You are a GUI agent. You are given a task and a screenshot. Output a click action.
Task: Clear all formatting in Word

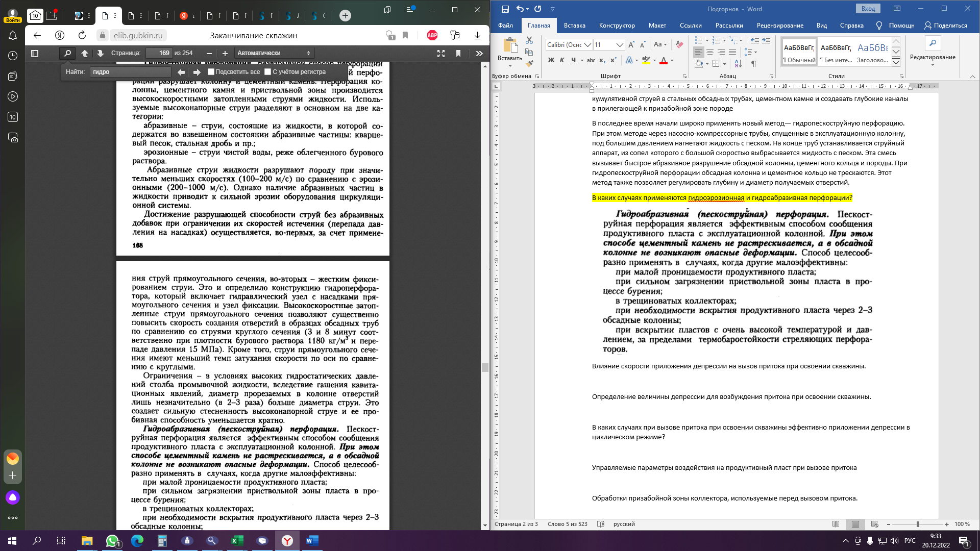(679, 45)
